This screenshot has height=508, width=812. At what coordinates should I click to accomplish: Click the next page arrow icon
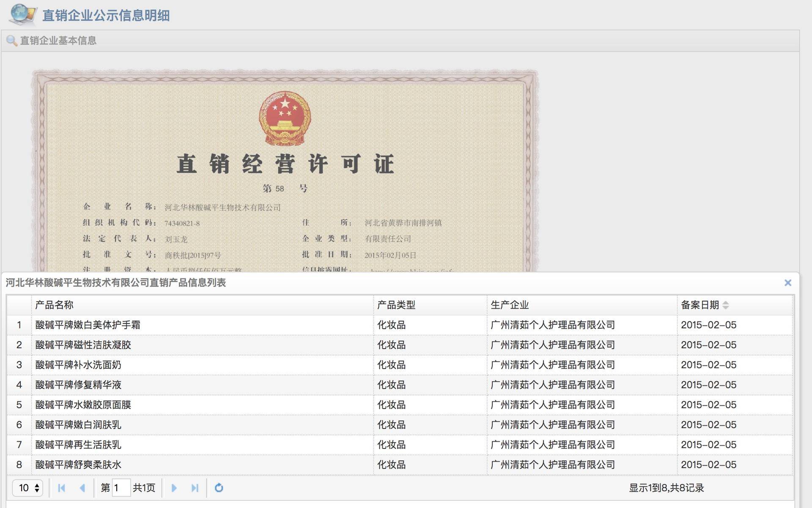click(x=174, y=488)
